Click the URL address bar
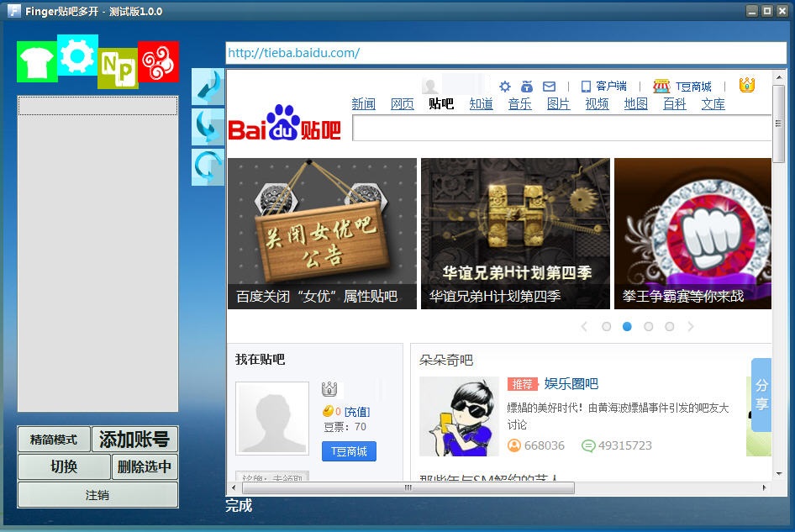The image size is (795, 532). [x=506, y=53]
